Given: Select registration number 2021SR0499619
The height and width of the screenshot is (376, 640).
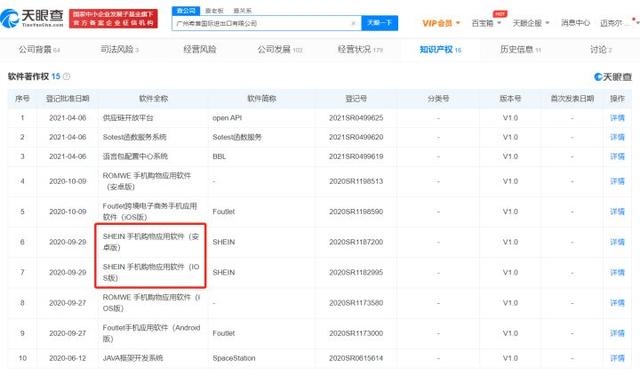Looking at the screenshot, I should point(356,156).
